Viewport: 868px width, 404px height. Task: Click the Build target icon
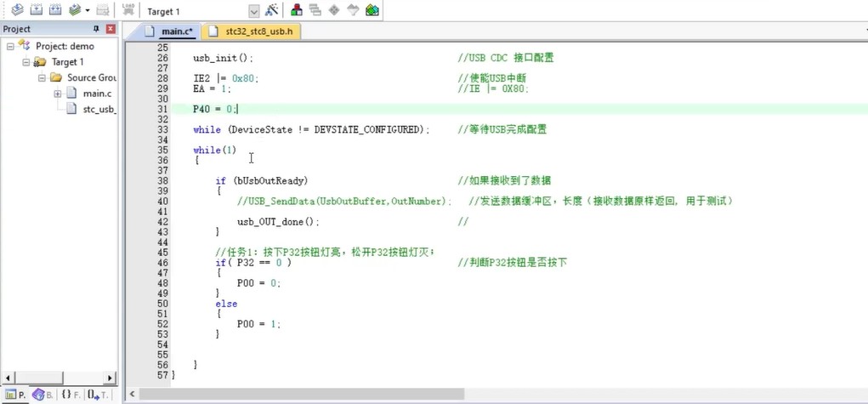(36, 9)
